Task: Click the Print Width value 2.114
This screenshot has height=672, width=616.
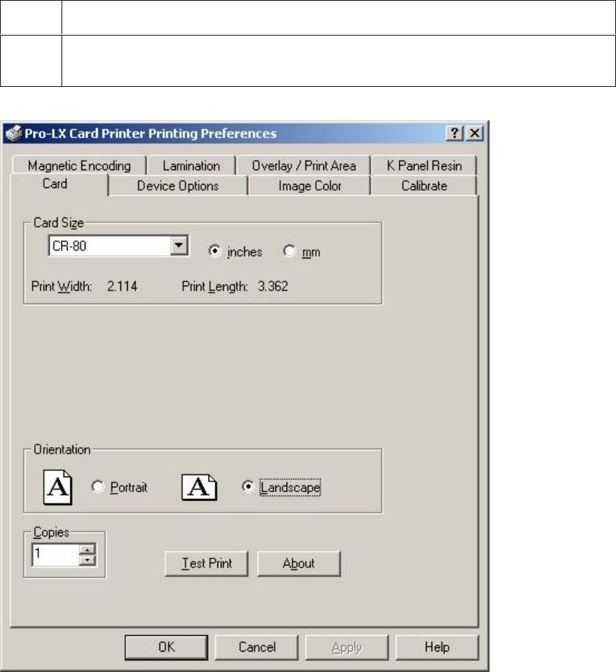Action: [x=122, y=286]
